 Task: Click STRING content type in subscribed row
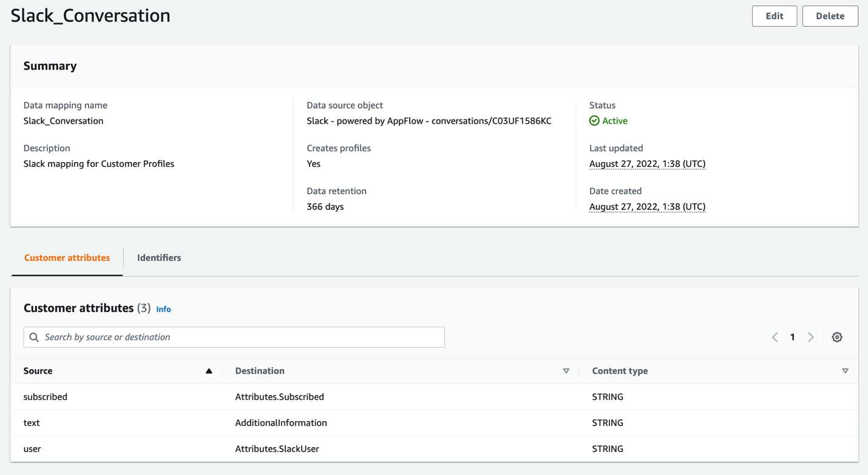608,397
